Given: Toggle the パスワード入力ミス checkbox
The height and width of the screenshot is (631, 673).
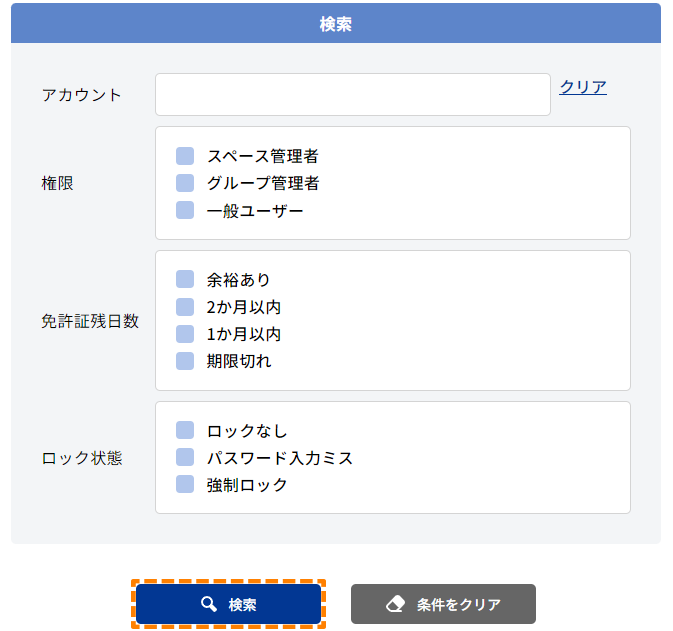Looking at the screenshot, I should (185, 457).
